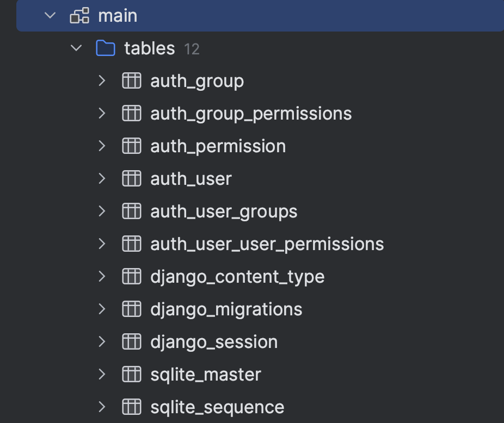504x423 pixels.
Task: Expand the sqlite_master table
Action: [102, 375]
